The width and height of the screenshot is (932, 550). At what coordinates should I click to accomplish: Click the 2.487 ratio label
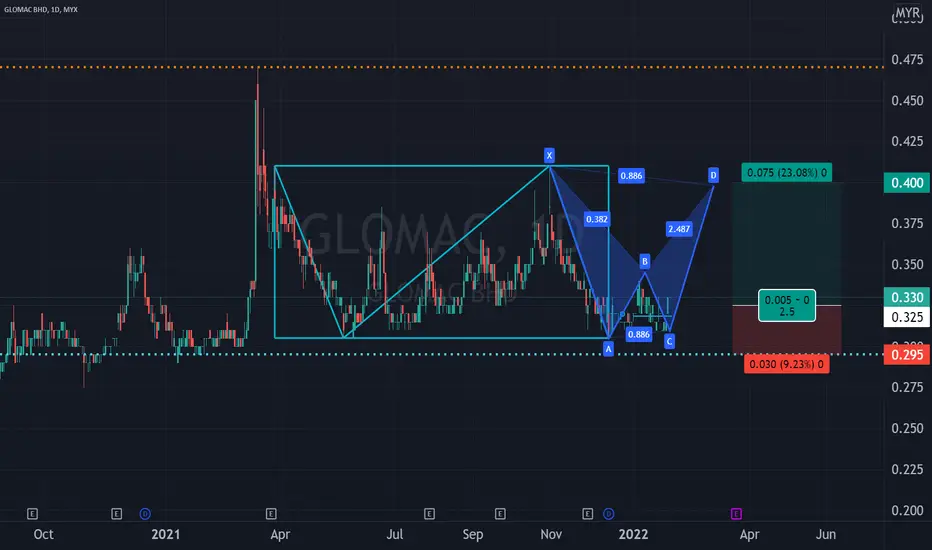pyautogui.click(x=679, y=229)
